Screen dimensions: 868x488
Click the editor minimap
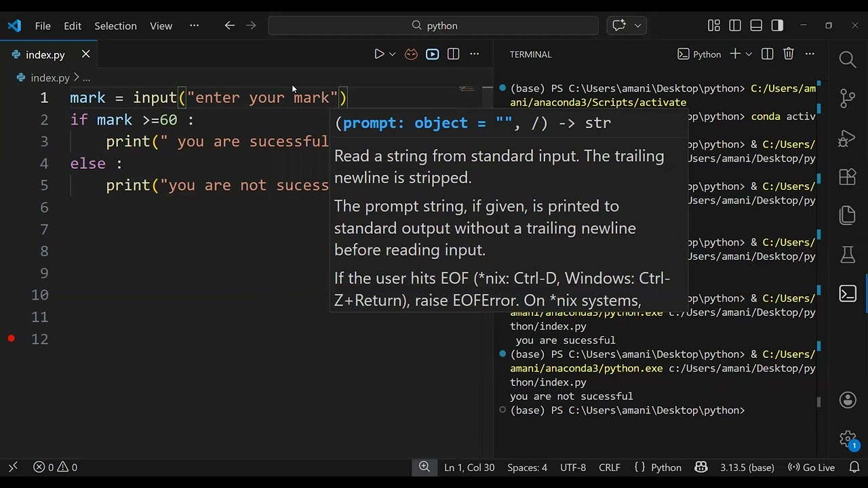pos(467,89)
